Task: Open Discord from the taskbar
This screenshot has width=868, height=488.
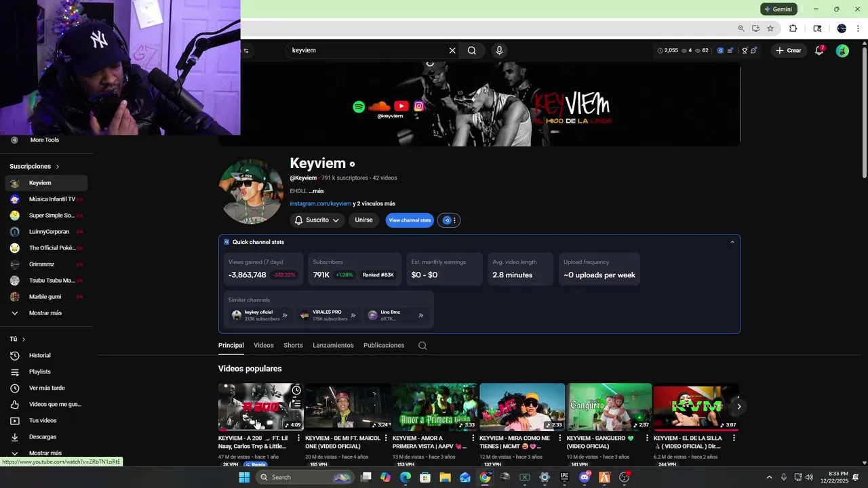Action: click(585, 477)
